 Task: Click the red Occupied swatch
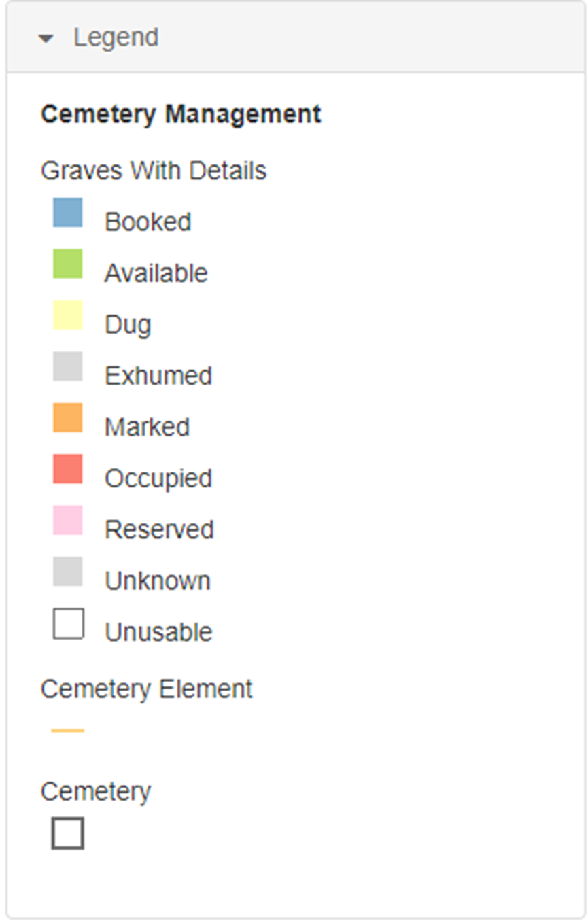[68, 469]
